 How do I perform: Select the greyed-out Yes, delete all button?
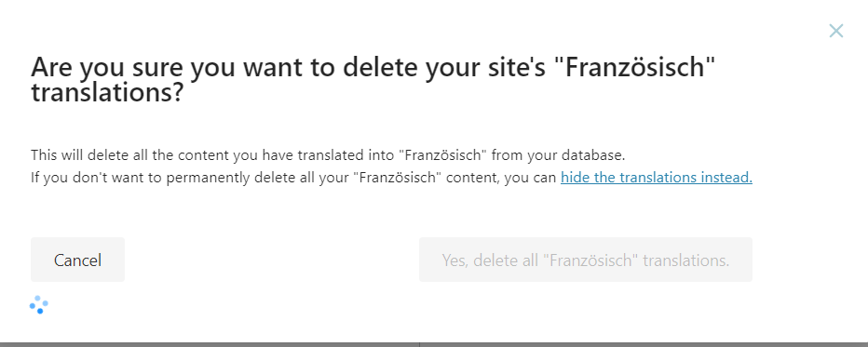pos(586,260)
